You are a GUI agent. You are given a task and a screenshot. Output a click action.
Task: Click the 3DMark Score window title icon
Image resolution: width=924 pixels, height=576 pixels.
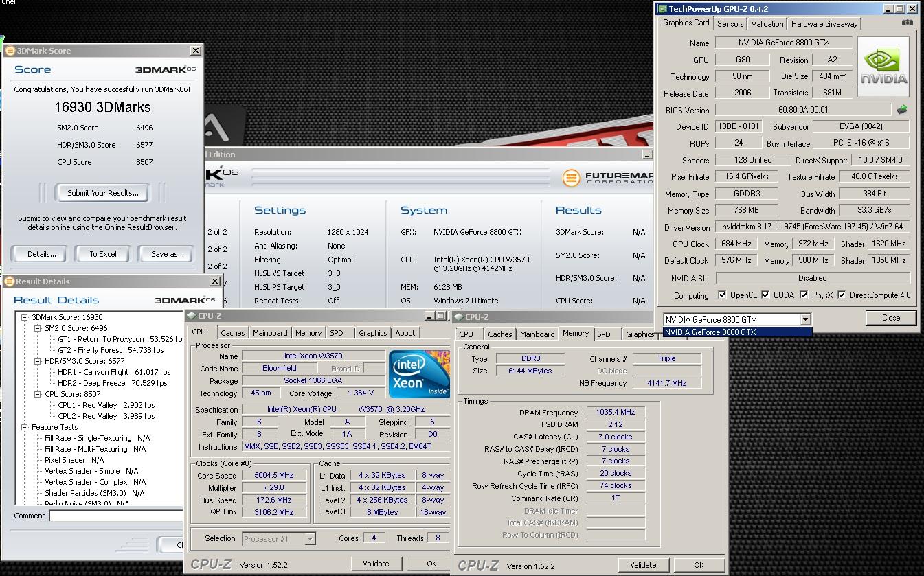tap(10, 51)
